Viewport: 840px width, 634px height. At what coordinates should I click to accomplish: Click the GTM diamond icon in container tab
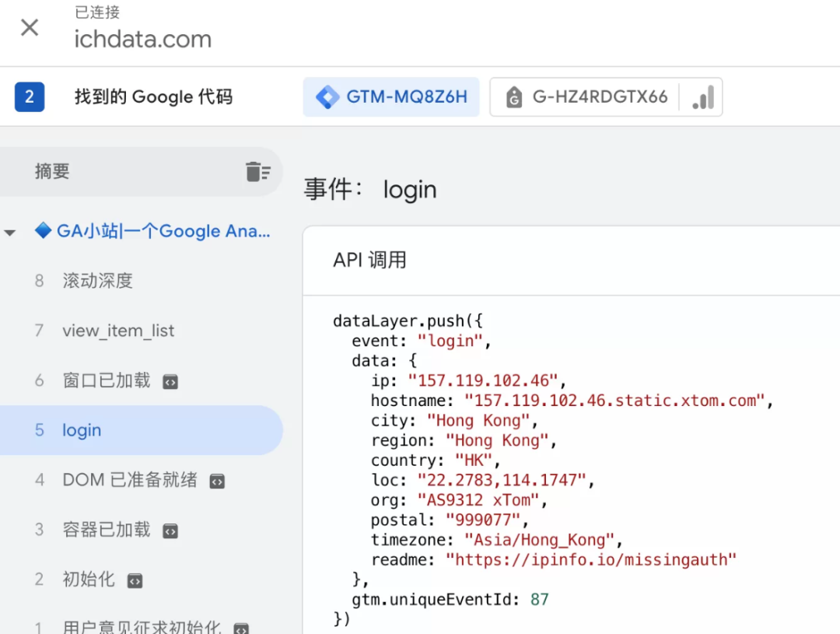pos(327,97)
